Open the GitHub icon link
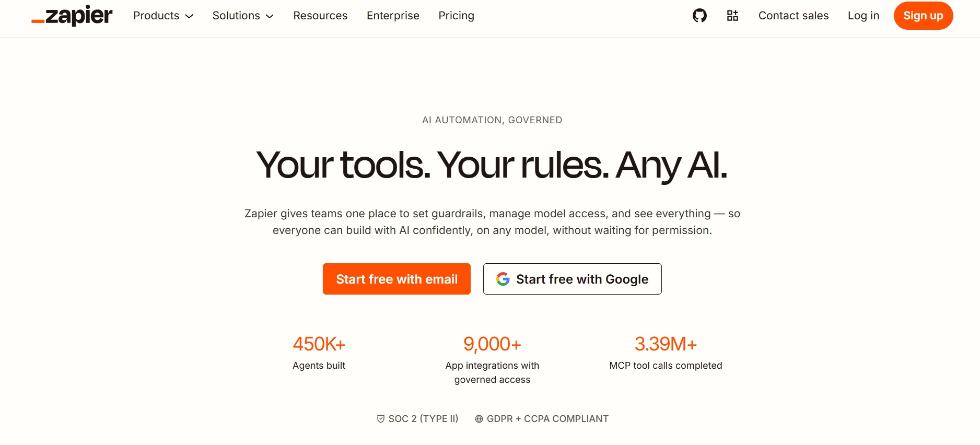Viewport: 980px width, 445px height. tap(699, 16)
